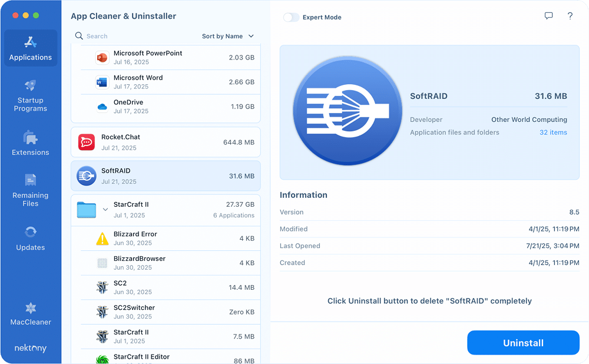This screenshot has height=364, width=589.
Task: Click the Microsoft Word app icon
Action: tap(102, 82)
